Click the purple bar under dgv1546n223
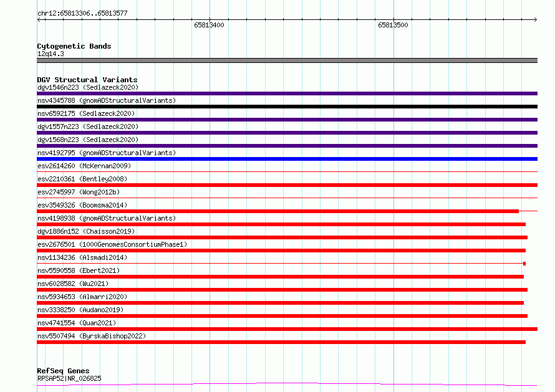Screen dimensions: 555x392 pyautogui.click(x=287, y=93)
